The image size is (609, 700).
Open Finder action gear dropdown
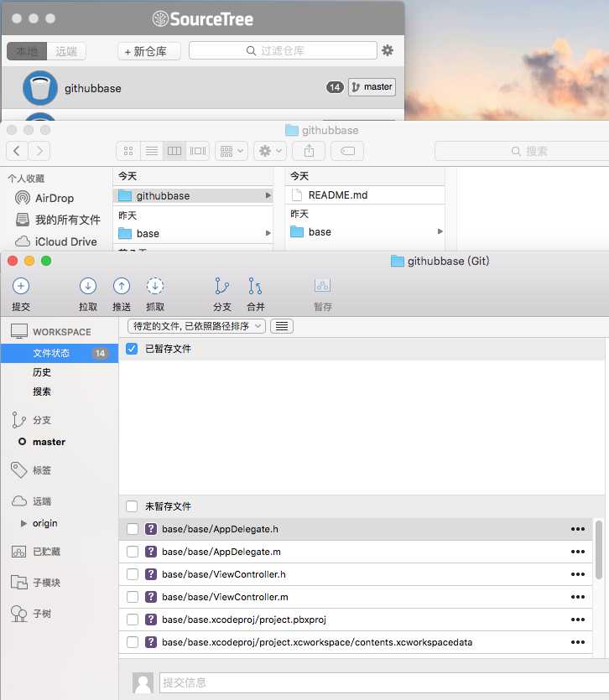(270, 151)
